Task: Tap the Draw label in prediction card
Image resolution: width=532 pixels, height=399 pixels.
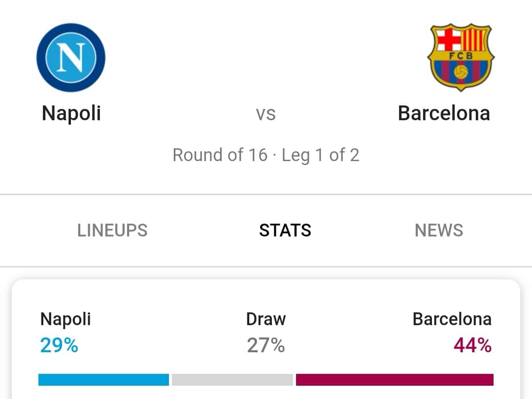Action: pos(266,319)
